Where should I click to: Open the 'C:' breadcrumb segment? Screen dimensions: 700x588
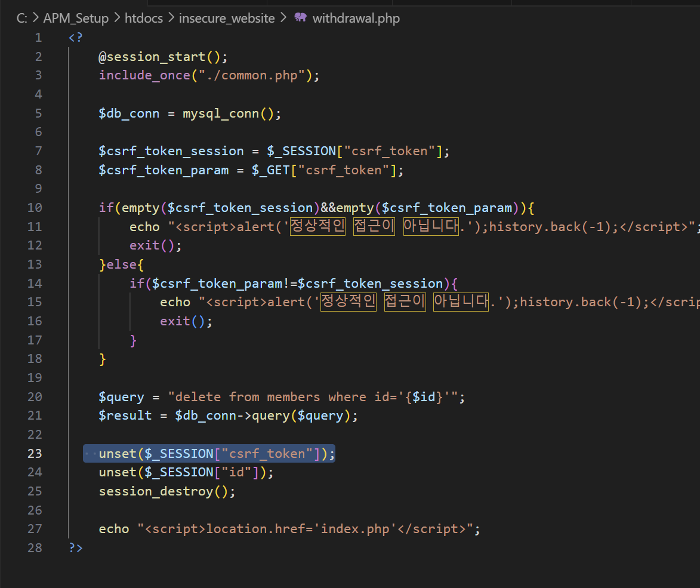click(22, 19)
